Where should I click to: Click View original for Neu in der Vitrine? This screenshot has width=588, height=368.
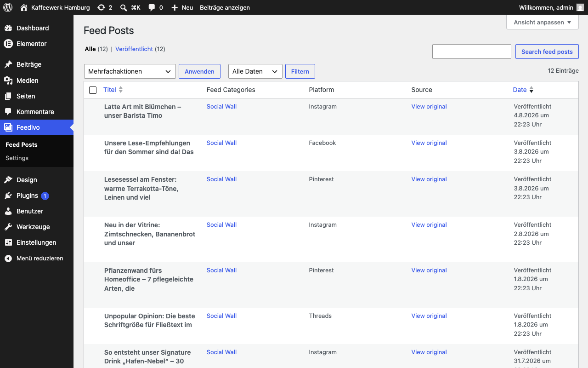[429, 224]
